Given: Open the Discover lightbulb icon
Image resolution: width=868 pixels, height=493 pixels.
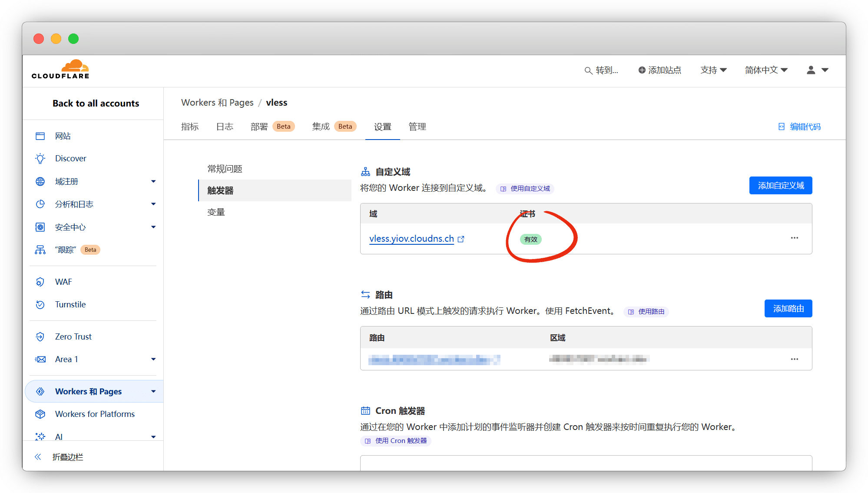Looking at the screenshot, I should pyautogui.click(x=40, y=159).
